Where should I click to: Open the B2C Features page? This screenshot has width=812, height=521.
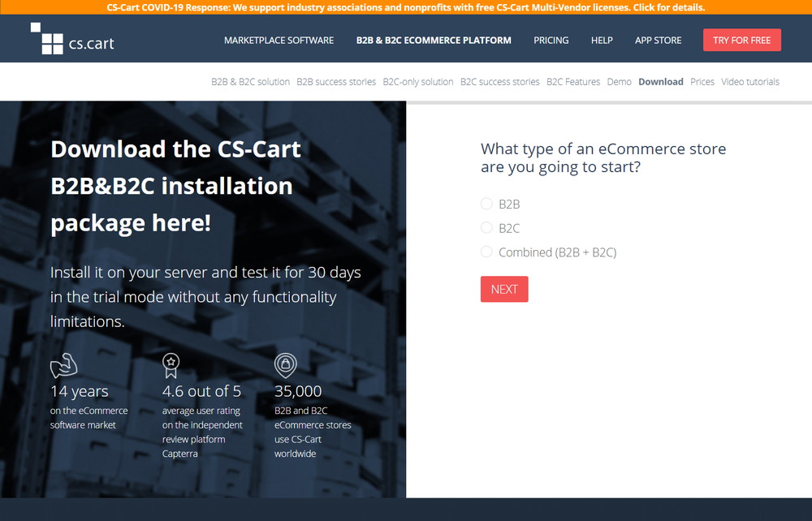tap(573, 82)
